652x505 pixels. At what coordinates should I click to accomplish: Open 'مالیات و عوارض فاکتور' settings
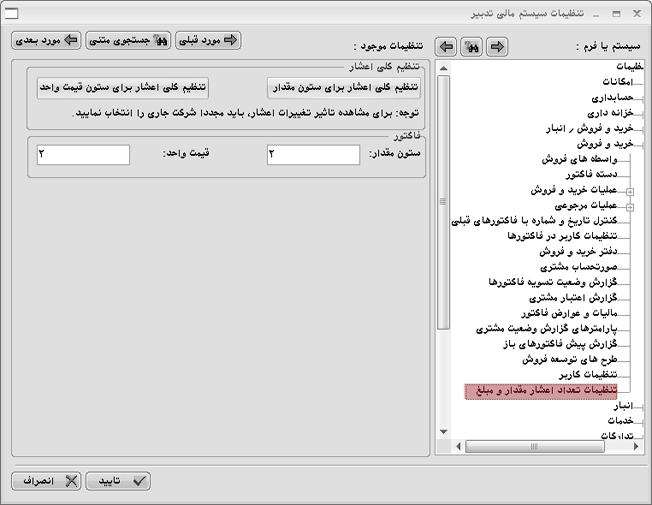569,313
